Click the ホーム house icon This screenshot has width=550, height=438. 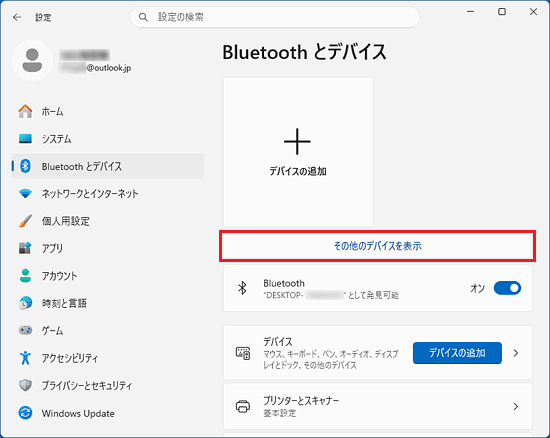pos(25,112)
